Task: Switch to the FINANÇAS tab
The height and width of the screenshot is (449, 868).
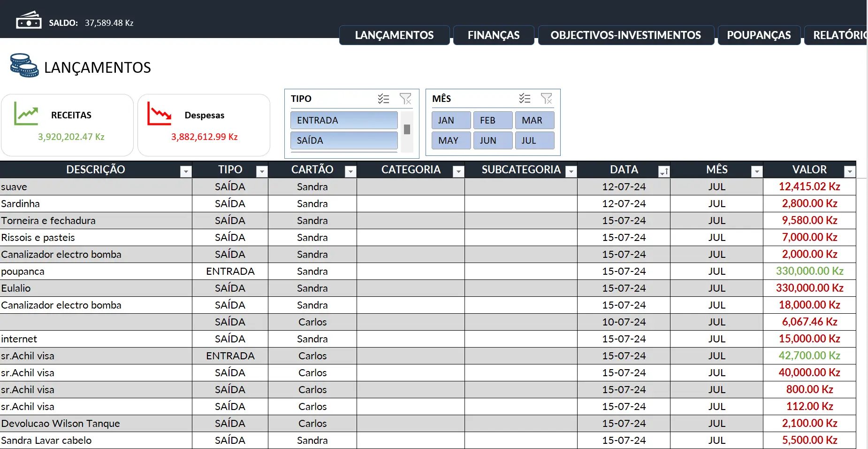Action: pyautogui.click(x=493, y=35)
